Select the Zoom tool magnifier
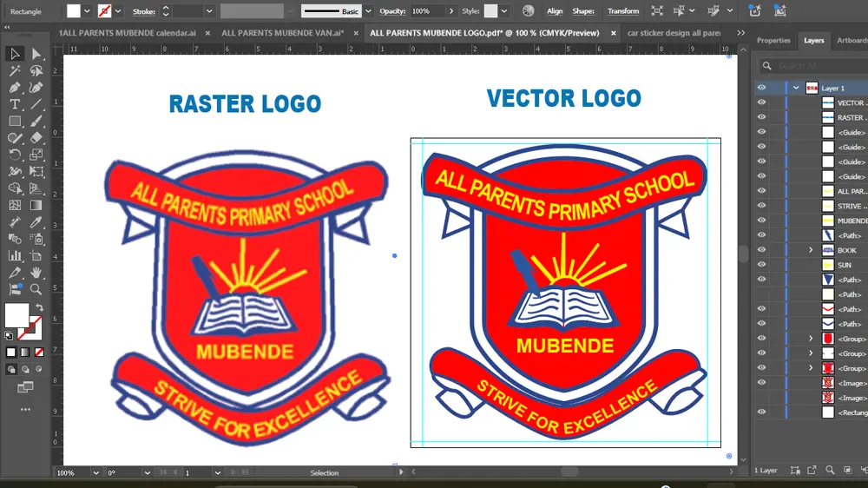The image size is (868, 488). pos(36,289)
